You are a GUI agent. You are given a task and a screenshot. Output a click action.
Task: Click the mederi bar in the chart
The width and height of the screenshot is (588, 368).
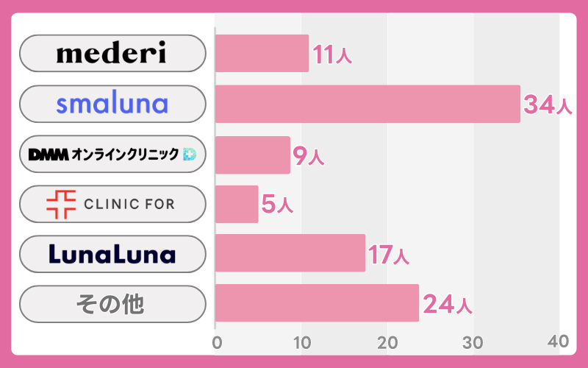tap(262, 53)
